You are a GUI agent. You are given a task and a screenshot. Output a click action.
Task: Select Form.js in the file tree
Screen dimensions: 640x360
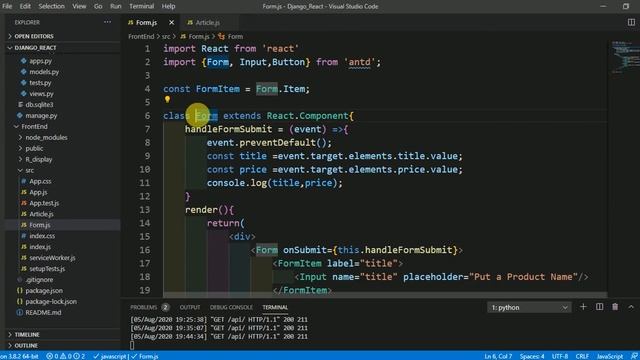pyautogui.click(x=40, y=225)
